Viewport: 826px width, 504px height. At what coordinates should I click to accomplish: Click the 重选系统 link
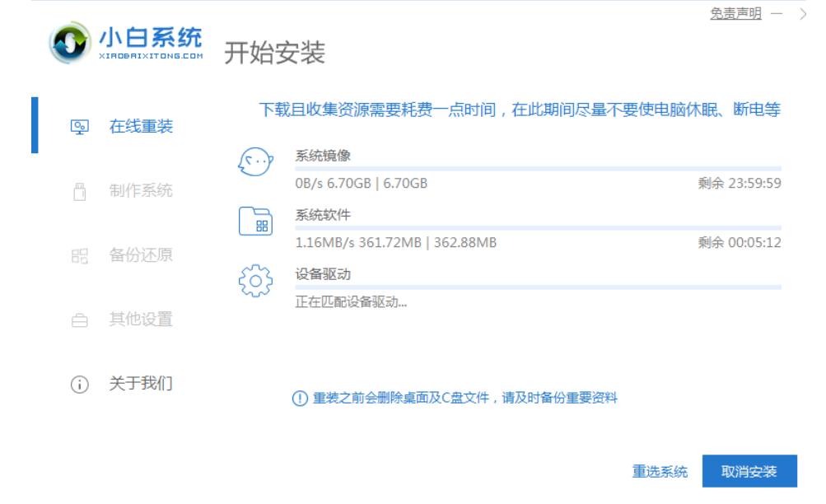tap(660, 472)
